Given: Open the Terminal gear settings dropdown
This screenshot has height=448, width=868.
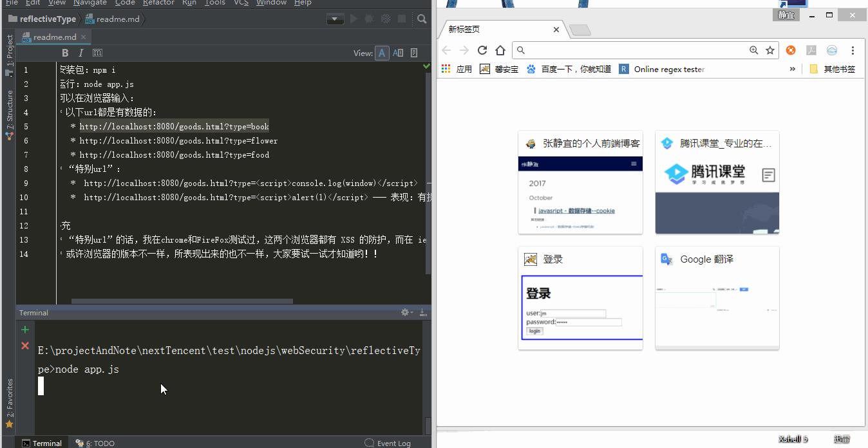Looking at the screenshot, I should (406, 312).
